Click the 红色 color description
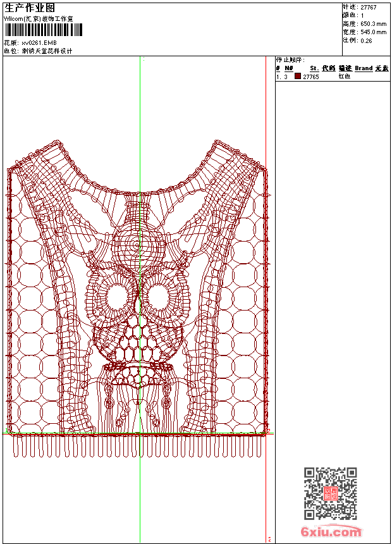Viewport: 392px width, 544px height. point(345,77)
